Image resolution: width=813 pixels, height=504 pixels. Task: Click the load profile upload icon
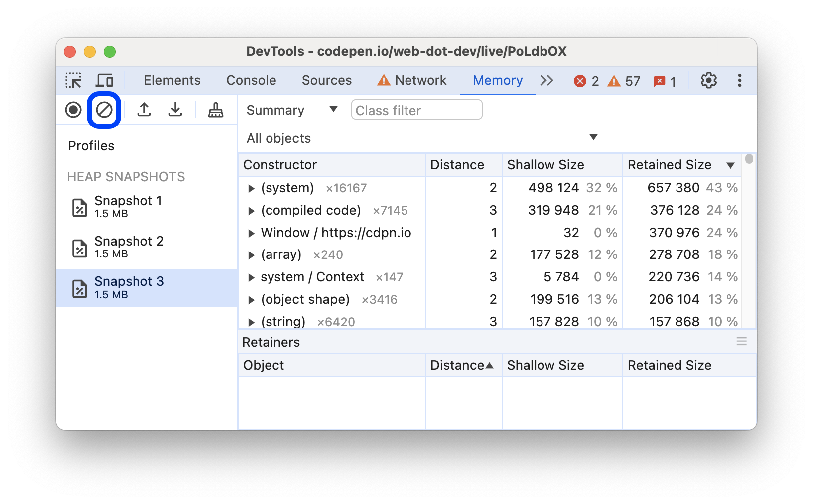144,110
